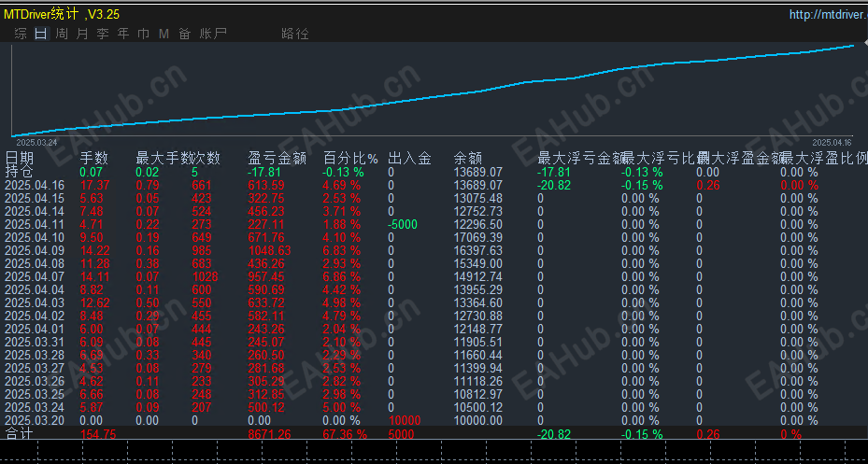Select the 2025.04.01 date row
868x464 pixels.
point(35,329)
